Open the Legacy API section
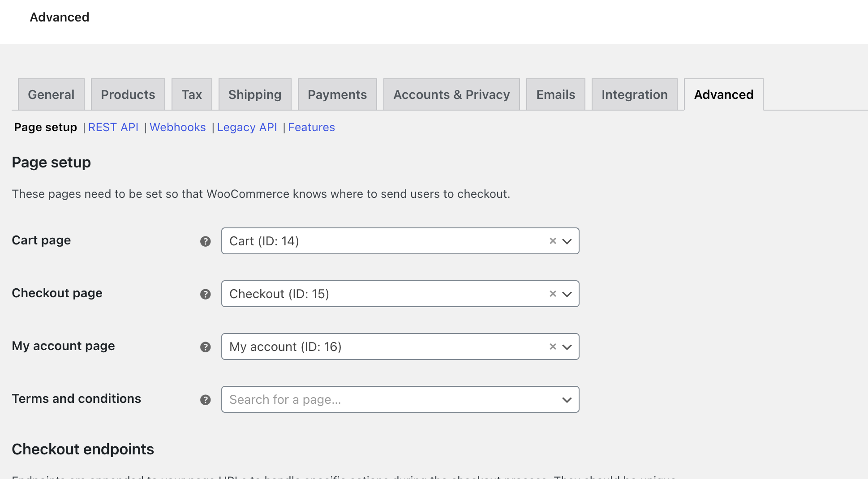The width and height of the screenshot is (868, 479). pyautogui.click(x=247, y=128)
